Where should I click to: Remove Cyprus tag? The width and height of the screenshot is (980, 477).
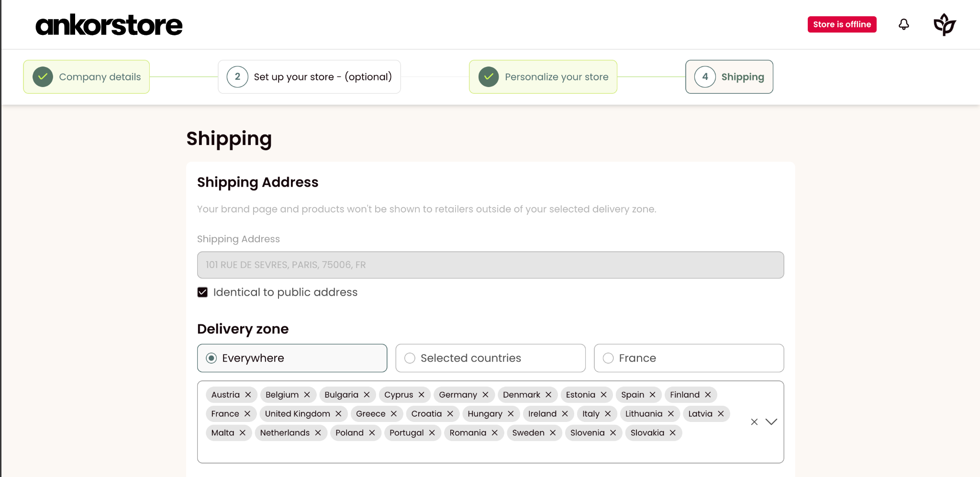click(x=421, y=395)
